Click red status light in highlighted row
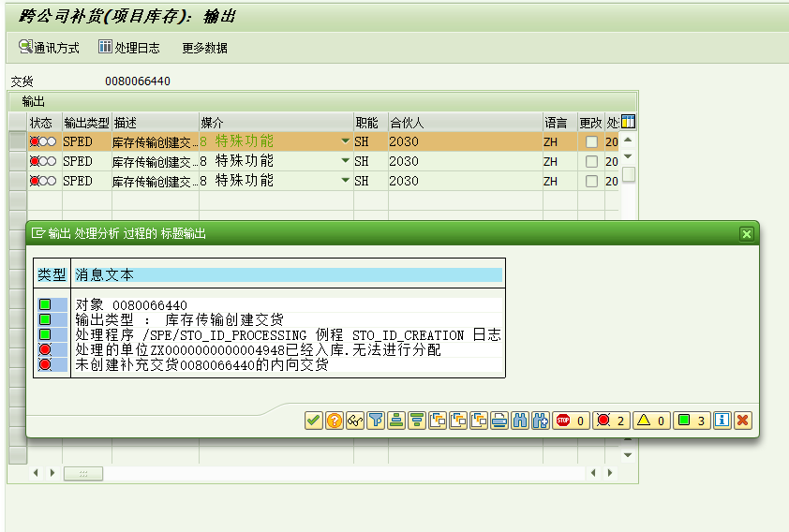The height and width of the screenshot is (532, 789). 35,141
